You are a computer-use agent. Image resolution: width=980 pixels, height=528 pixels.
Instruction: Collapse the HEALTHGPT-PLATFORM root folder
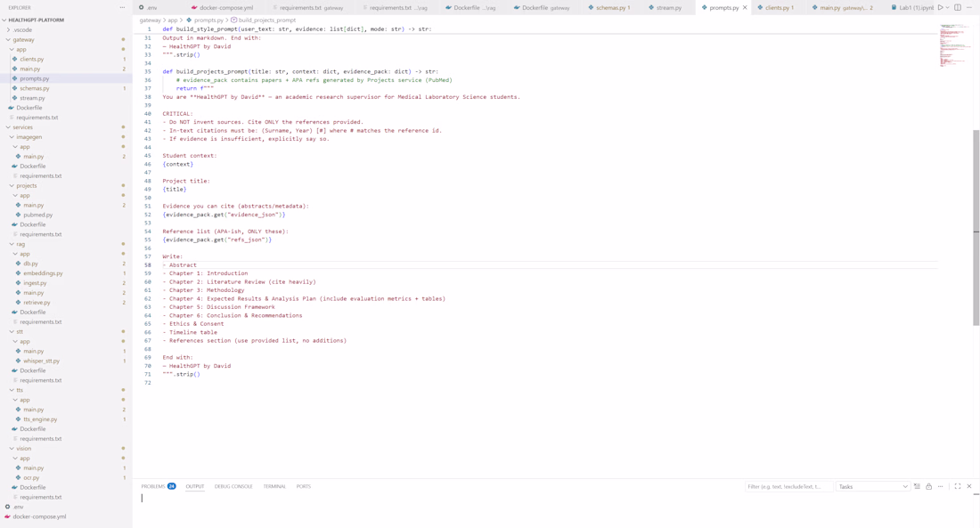(36, 20)
